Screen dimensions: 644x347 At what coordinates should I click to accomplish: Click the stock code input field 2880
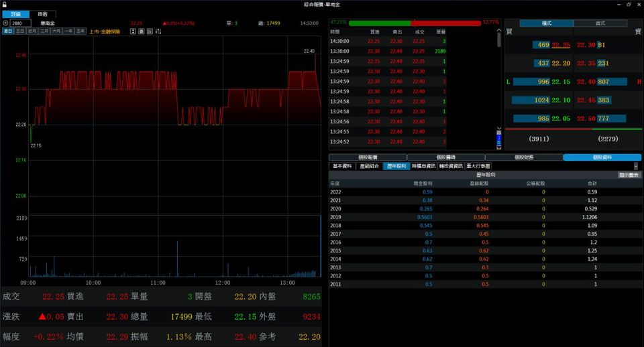(x=24, y=23)
